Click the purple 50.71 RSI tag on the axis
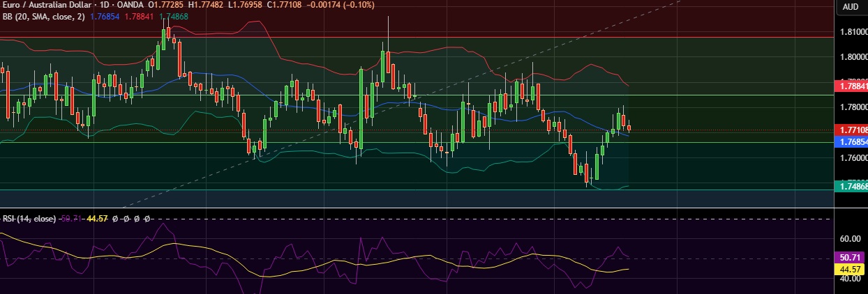The width and height of the screenshot is (868, 294). 850,257
